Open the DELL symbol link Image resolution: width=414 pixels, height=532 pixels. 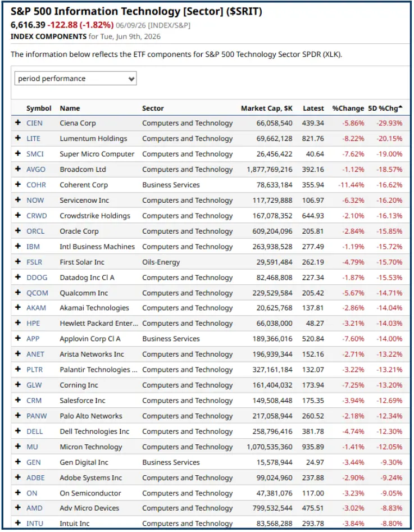click(35, 431)
